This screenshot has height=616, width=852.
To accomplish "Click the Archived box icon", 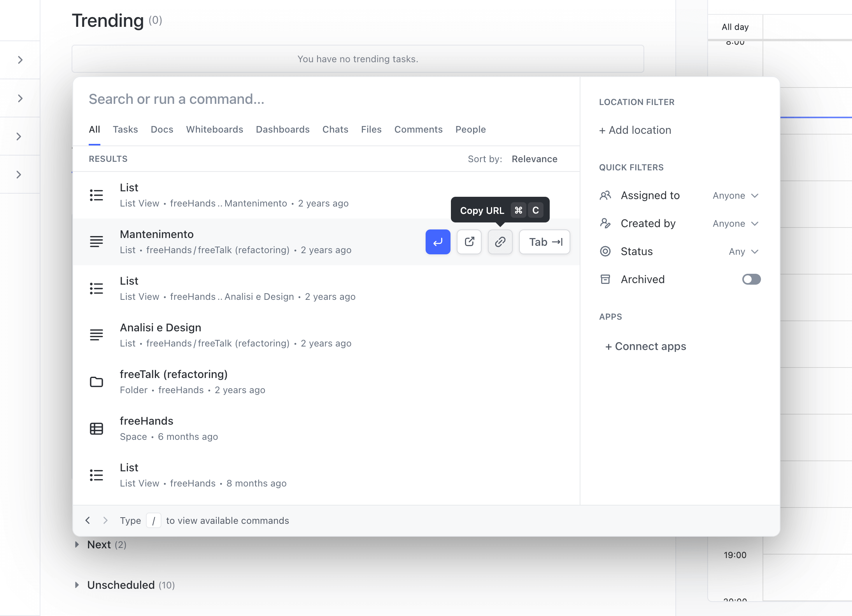I will point(605,279).
